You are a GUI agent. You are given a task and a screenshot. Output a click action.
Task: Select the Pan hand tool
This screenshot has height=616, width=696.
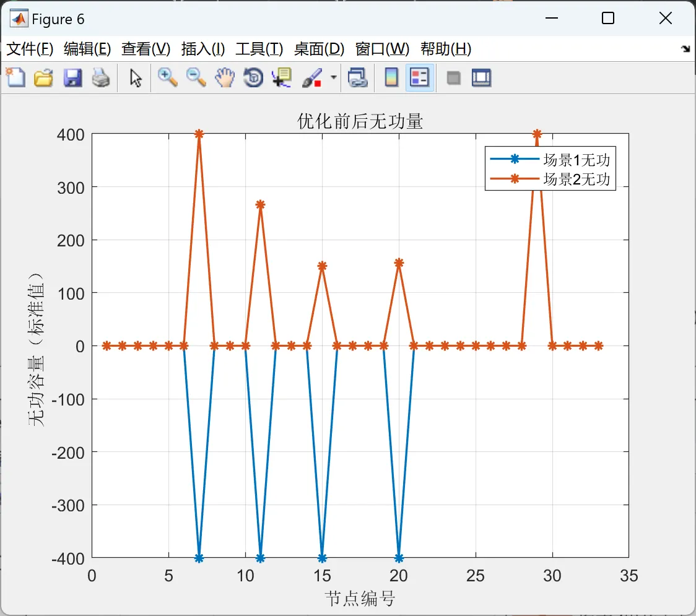(x=225, y=77)
